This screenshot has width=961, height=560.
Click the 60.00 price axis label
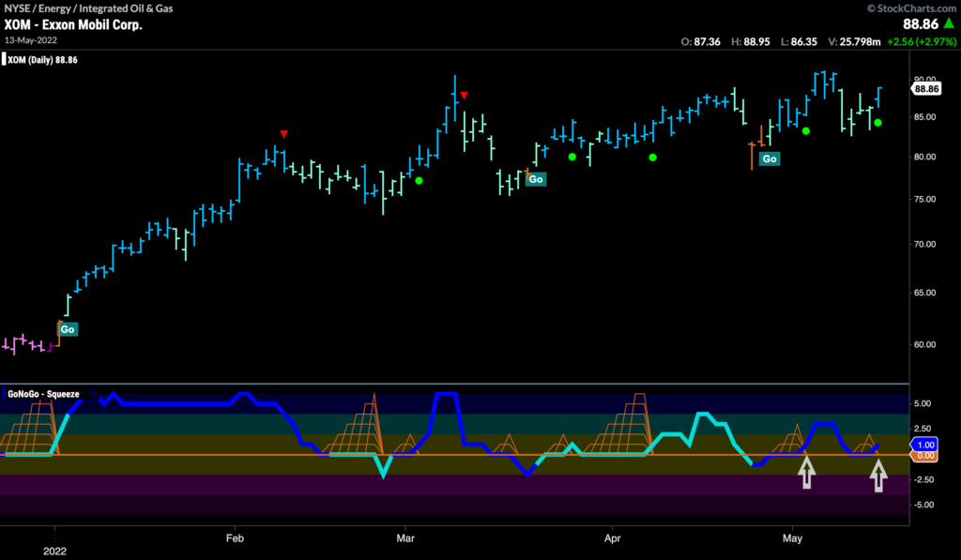click(924, 344)
